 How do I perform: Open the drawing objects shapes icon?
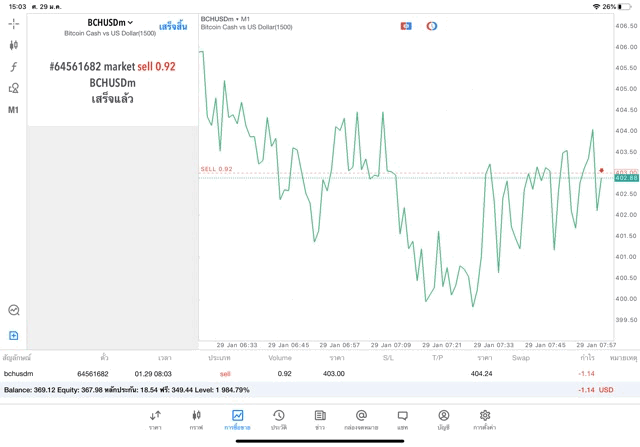click(x=13, y=88)
